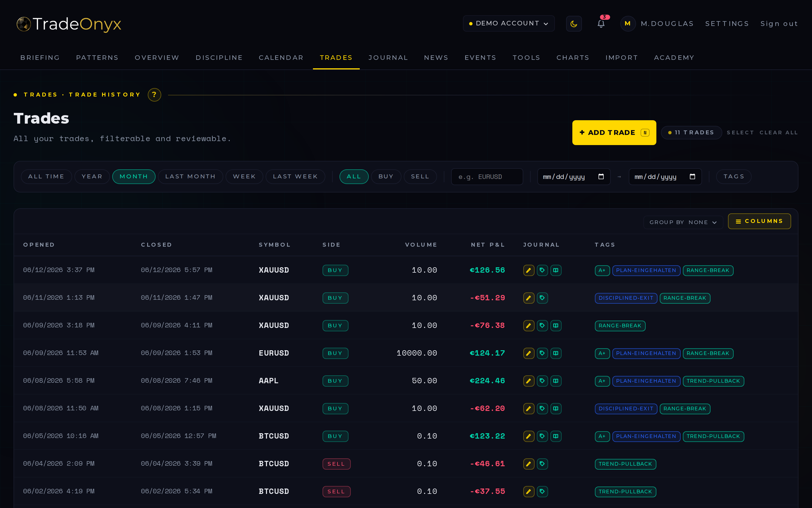Click the TradeOnyx logo
Viewport: 812px width, 508px height.
pyautogui.click(x=69, y=24)
